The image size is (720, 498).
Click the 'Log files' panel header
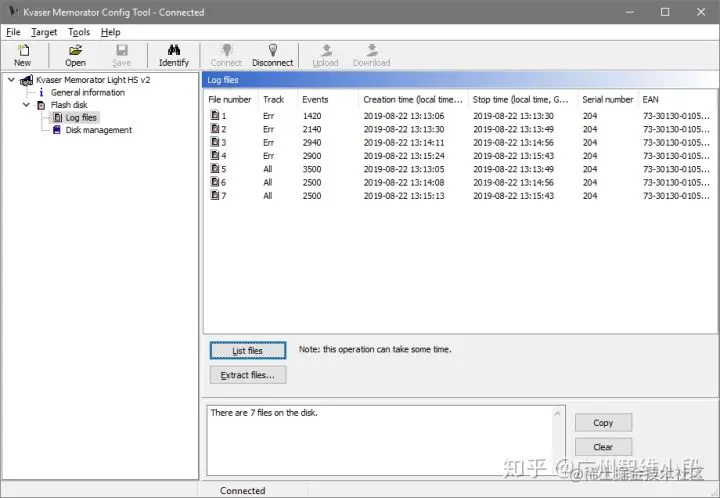coord(460,80)
